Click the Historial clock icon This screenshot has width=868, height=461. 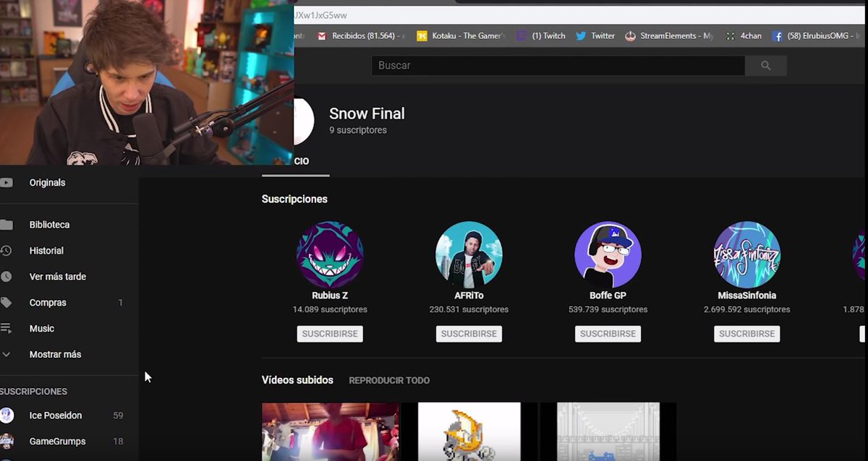coord(7,251)
